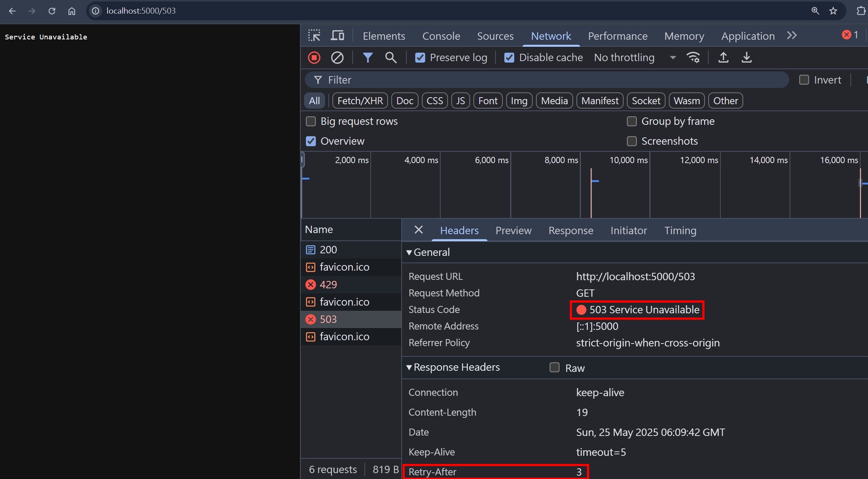This screenshot has height=479, width=868.
Task: Collapse the General section
Action: click(x=428, y=252)
